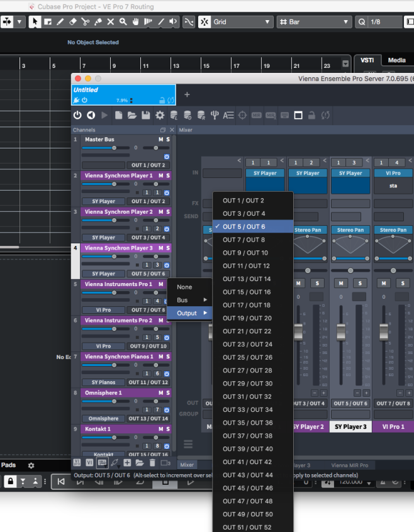The height and width of the screenshot is (532, 414).
Task: Open VE Pro preferences gear icon
Action: [x=160, y=115]
